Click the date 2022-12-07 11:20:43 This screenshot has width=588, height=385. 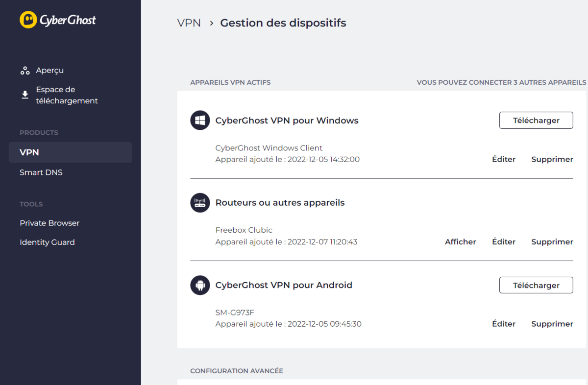(322, 241)
